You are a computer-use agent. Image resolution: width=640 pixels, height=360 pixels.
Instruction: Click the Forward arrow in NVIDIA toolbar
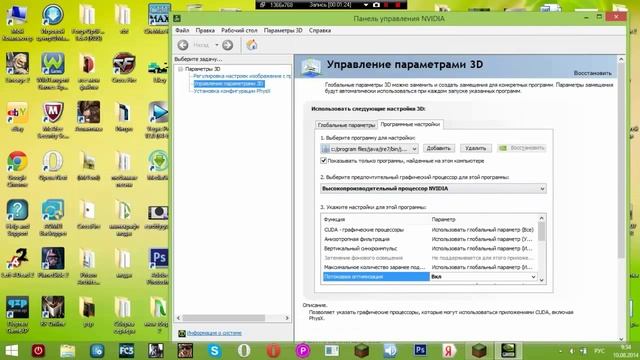pos(228,45)
